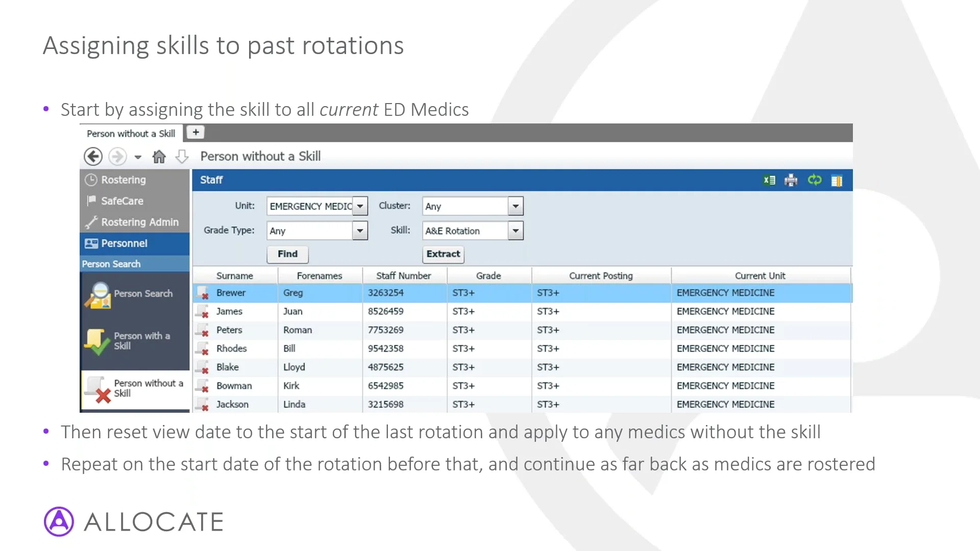Expand the Grade Type dropdown

point(360,231)
